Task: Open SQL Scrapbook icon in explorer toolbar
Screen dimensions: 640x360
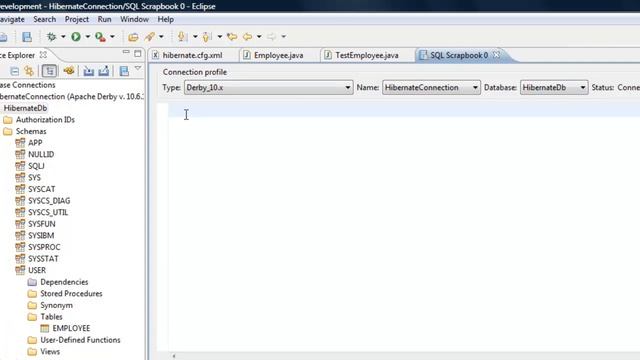Action: (124, 71)
